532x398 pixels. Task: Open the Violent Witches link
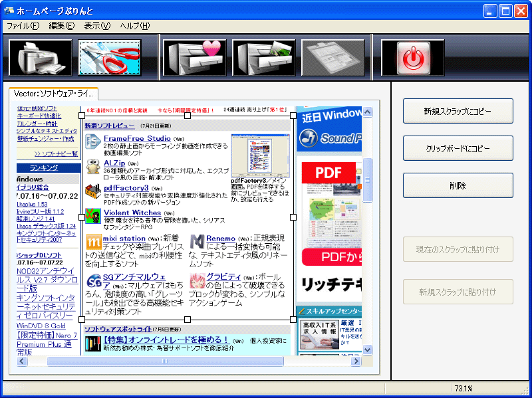point(132,213)
